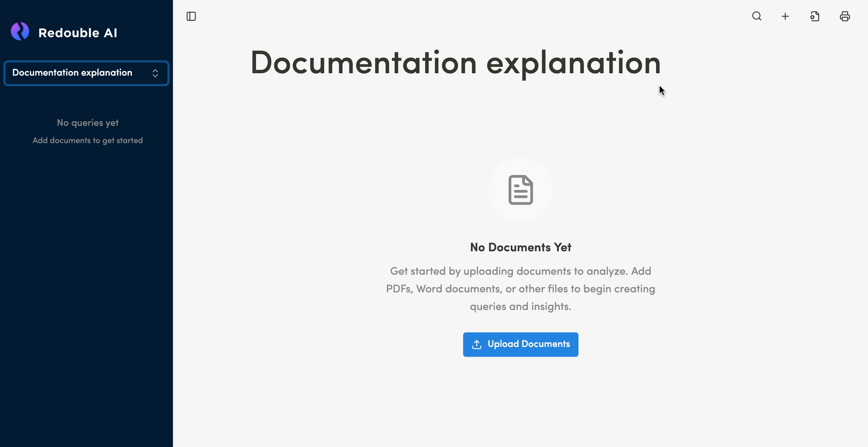
Task: Click the up-down chevron in project selector
Action: point(155,73)
